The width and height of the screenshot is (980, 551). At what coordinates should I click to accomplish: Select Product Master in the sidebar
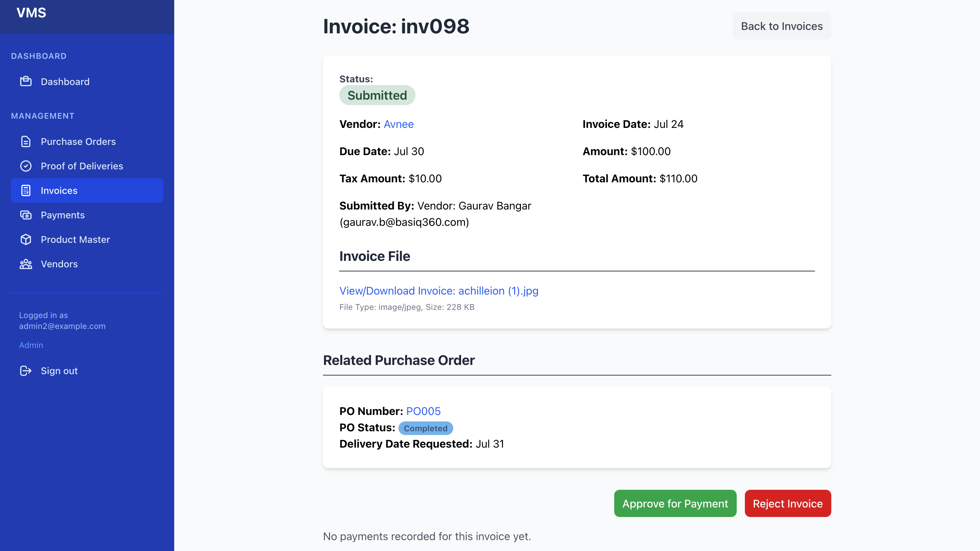click(x=75, y=239)
